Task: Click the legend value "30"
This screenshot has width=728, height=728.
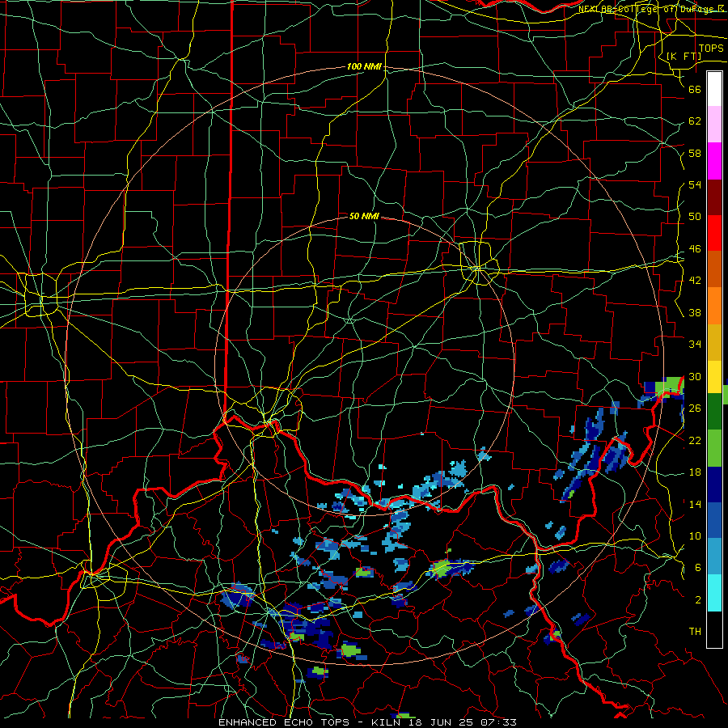Action: (x=695, y=376)
